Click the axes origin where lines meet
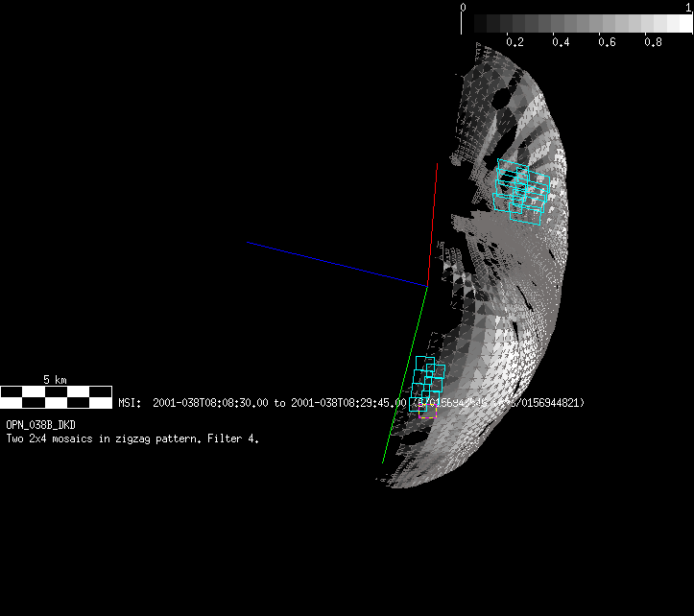Viewport: 694px width, 616px height. pyautogui.click(x=427, y=285)
